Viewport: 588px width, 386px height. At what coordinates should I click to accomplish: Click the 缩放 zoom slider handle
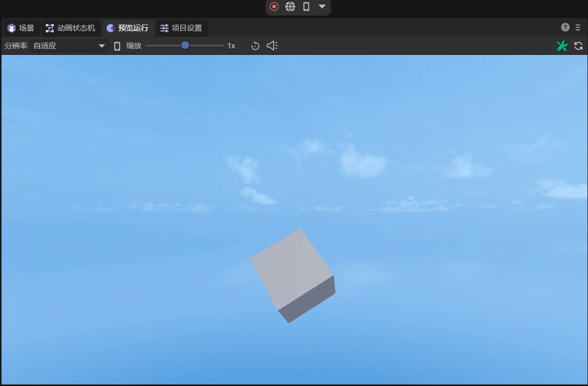[x=185, y=45]
